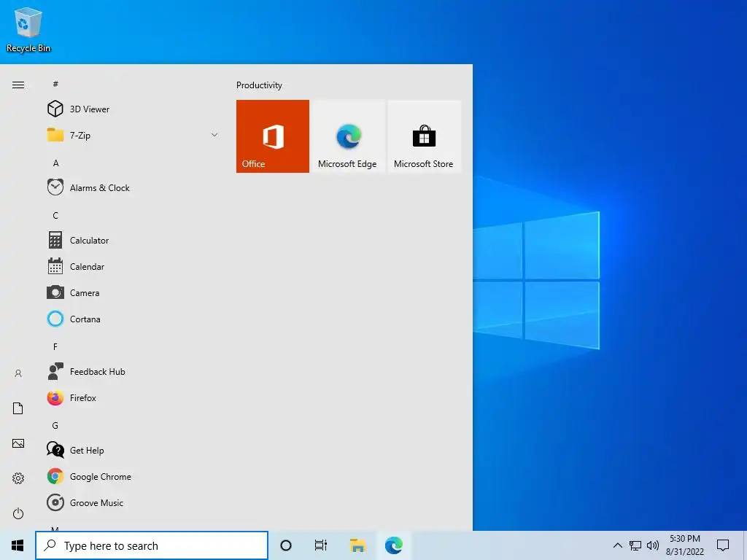
Task: Open Settings gear in Start sidebar
Action: [x=18, y=478]
